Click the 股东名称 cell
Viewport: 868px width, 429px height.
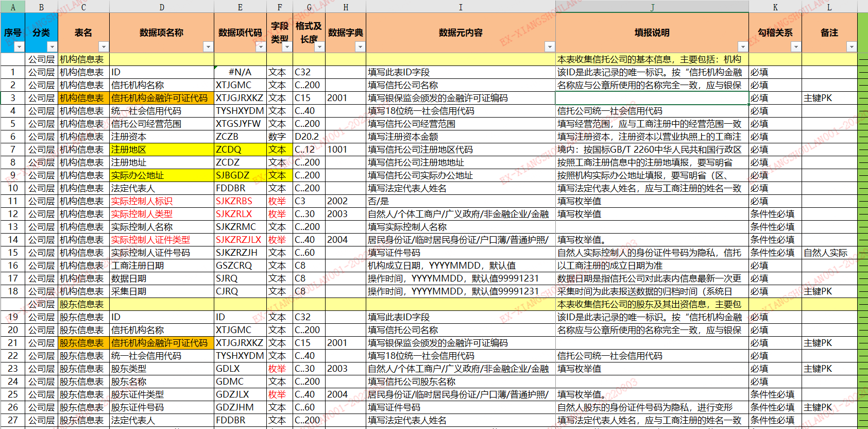pyautogui.click(x=162, y=382)
